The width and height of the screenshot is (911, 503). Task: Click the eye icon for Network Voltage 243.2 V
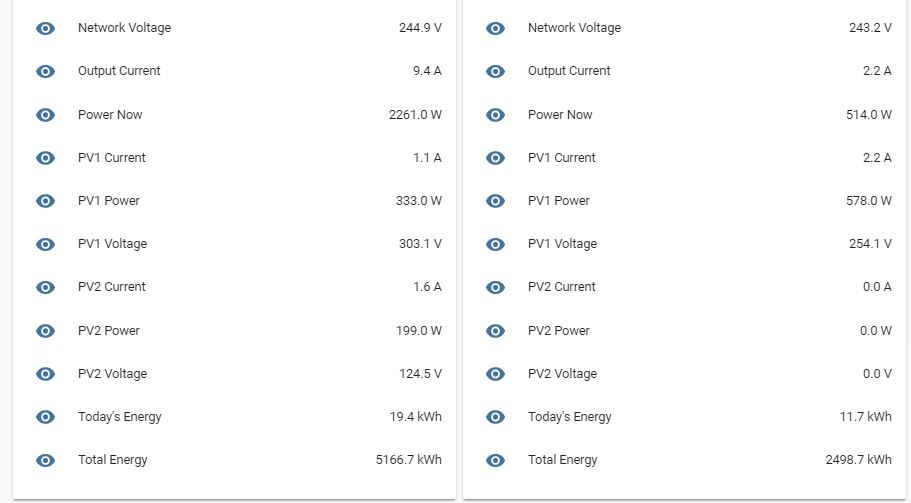click(495, 29)
